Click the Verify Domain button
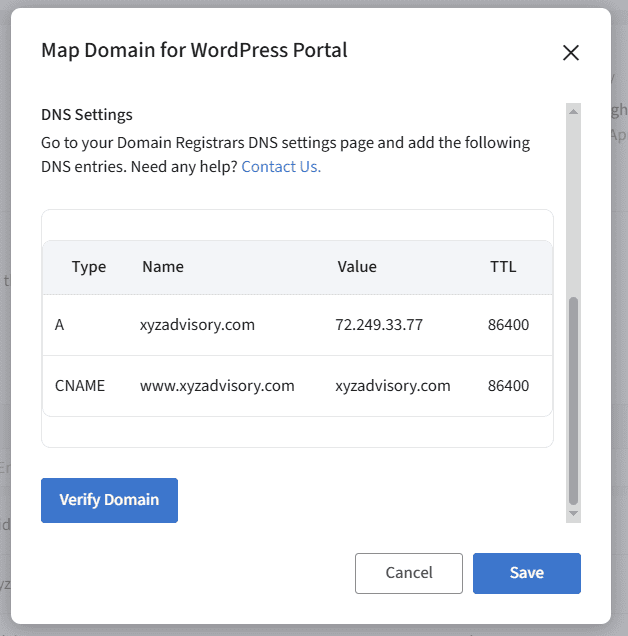The image size is (628, 636). tap(109, 500)
